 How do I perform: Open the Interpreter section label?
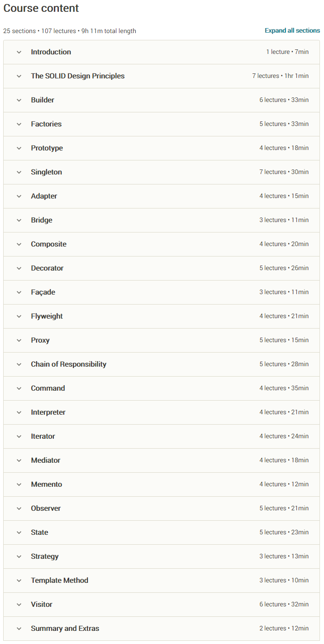[x=48, y=412]
